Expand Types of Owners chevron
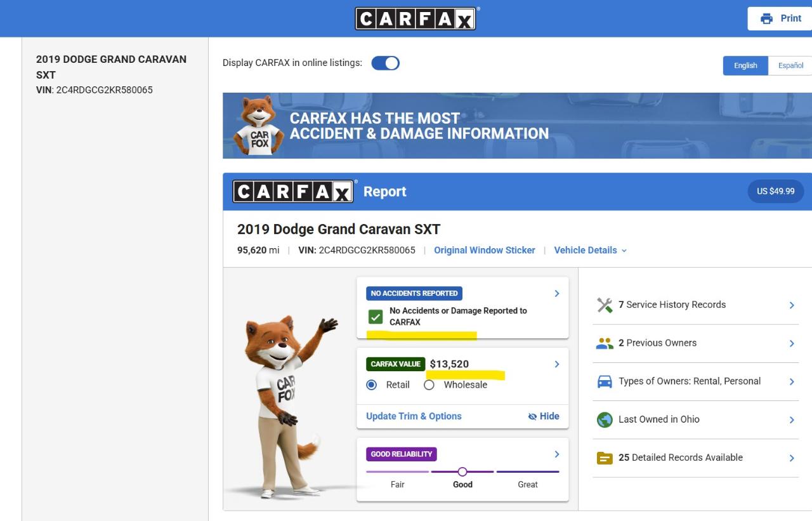Viewport: 812px width, 521px height. (x=792, y=381)
